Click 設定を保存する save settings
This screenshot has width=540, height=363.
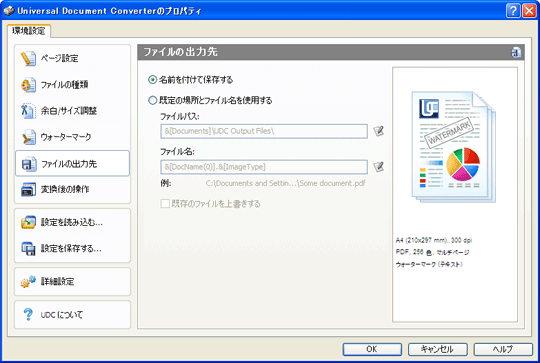click(x=72, y=248)
